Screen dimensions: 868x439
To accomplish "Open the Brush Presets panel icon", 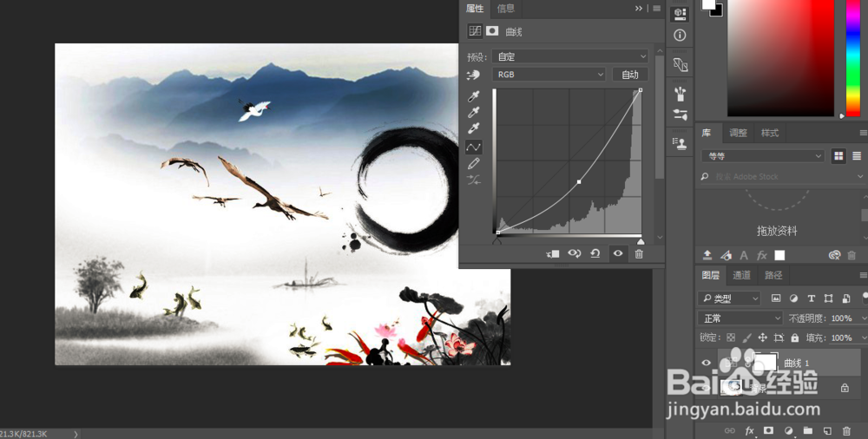I will 680,94.
